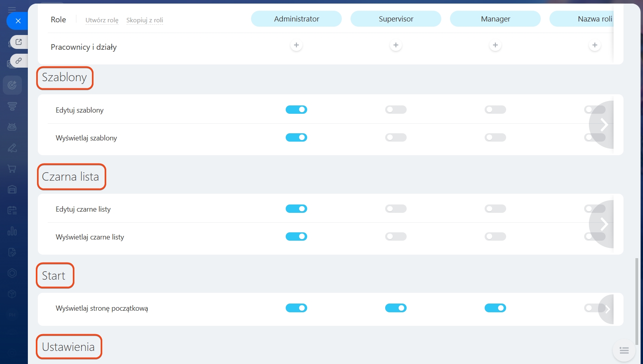Open the document edit icon in sidebar
643x364 pixels.
[x=12, y=252]
